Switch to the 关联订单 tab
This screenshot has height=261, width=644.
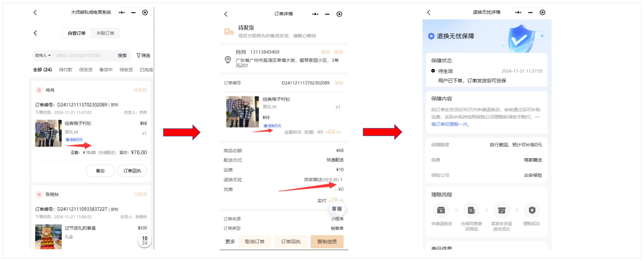click(x=105, y=33)
